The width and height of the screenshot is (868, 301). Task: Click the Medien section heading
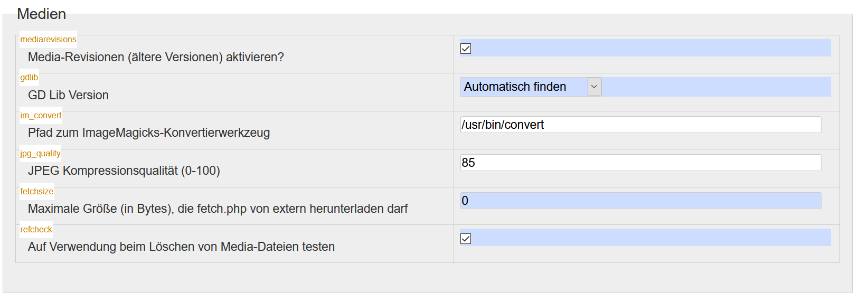[x=41, y=14]
